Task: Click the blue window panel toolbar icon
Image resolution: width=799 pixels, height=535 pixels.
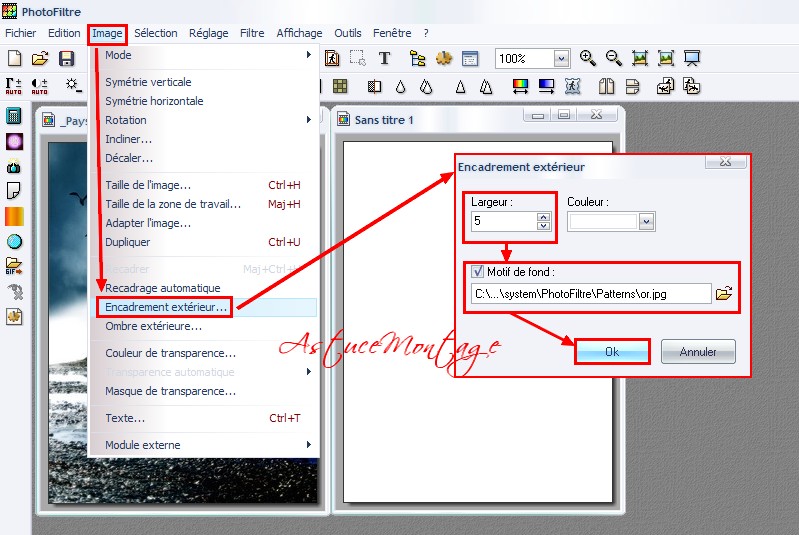Action: pos(470,59)
